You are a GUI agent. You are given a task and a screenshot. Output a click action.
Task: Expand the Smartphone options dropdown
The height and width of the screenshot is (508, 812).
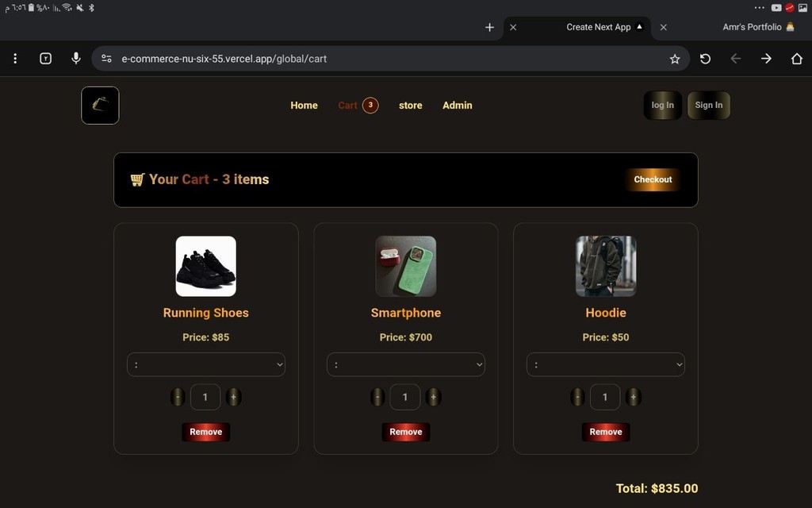point(406,364)
